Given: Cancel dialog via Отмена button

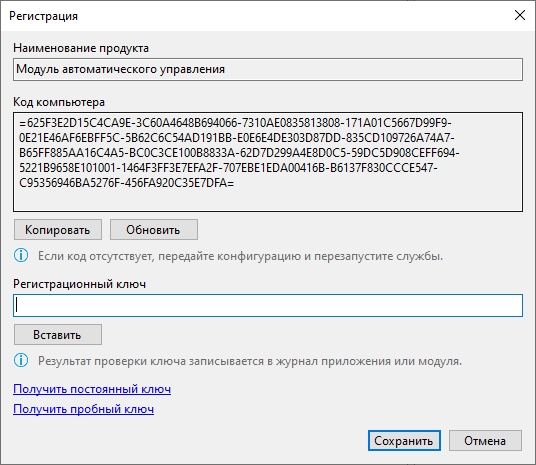Looking at the screenshot, I should pyautogui.click(x=485, y=441).
